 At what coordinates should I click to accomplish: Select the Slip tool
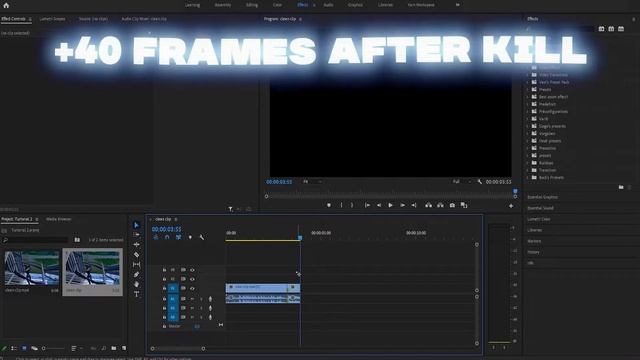coord(136,264)
